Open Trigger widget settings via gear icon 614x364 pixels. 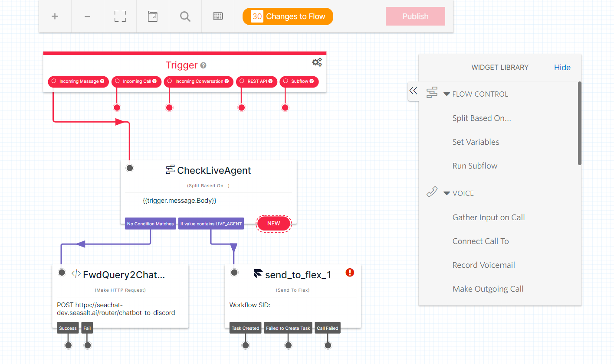tap(317, 62)
